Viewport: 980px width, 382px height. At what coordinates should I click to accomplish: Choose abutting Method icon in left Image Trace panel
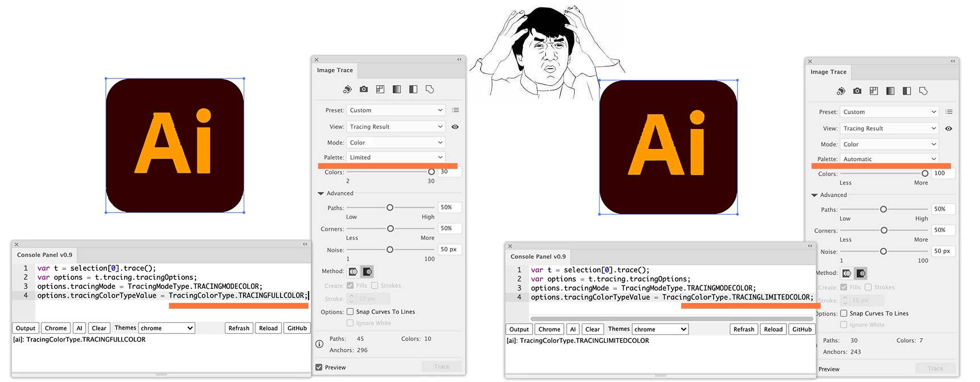[x=353, y=272]
